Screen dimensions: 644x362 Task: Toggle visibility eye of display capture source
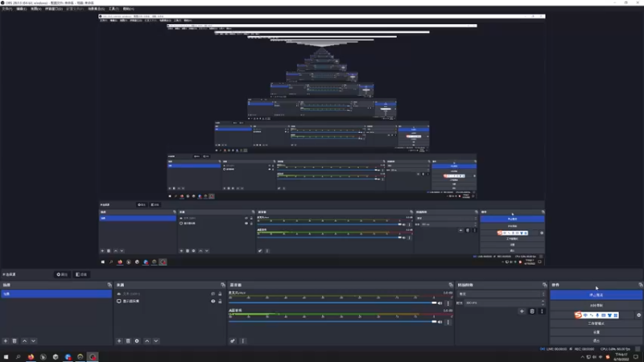(213, 301)
